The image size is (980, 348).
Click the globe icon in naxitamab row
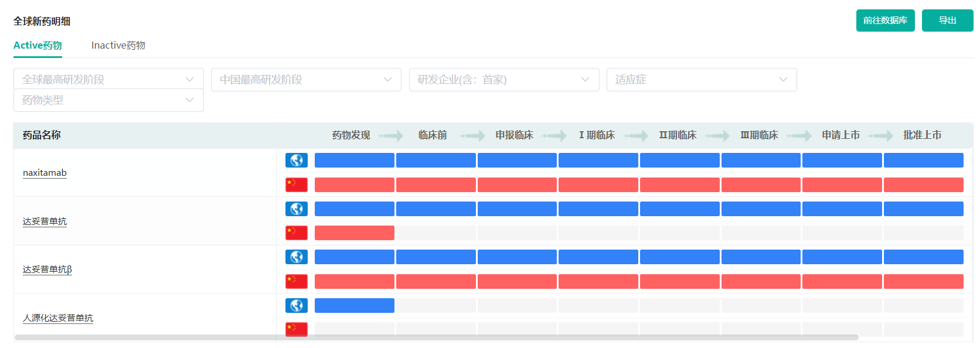(x=297, y=161)
